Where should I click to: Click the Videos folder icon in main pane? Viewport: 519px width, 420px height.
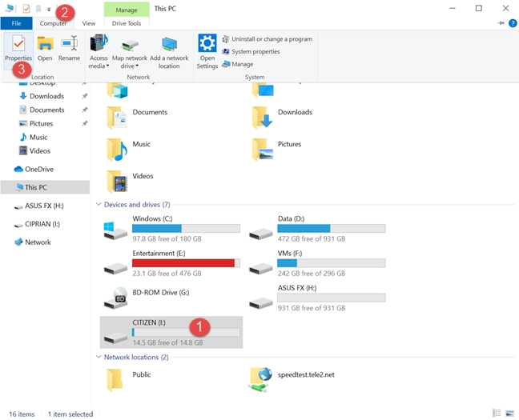[x=117, y=182]
